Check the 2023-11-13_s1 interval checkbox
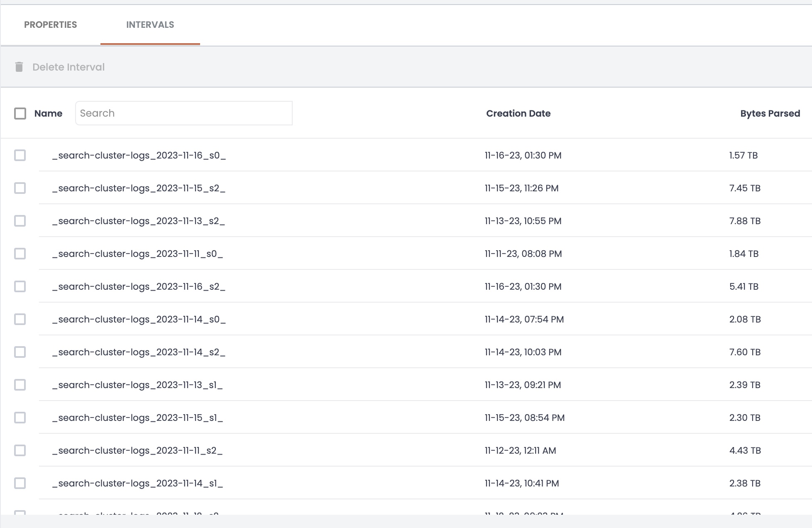 pos(20,385)
